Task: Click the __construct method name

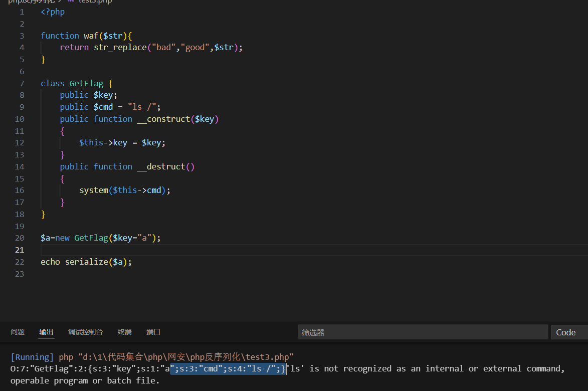Action: [x=163, y=119]
